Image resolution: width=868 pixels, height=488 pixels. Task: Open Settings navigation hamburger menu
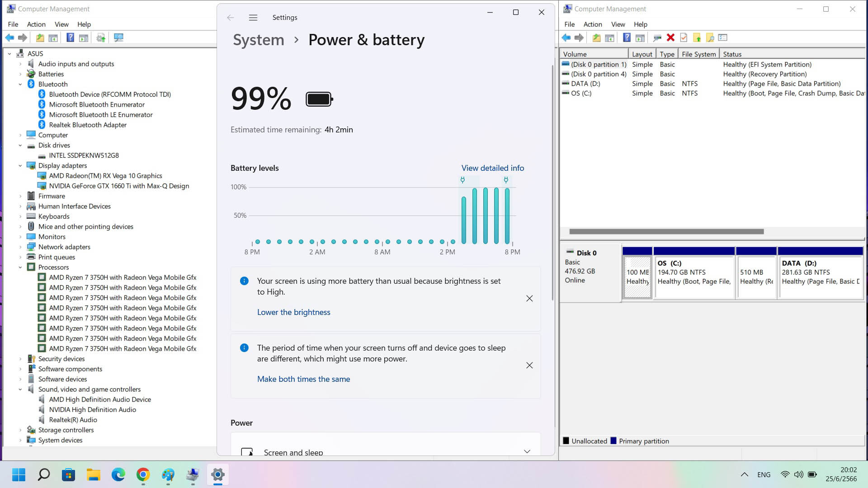253,18
